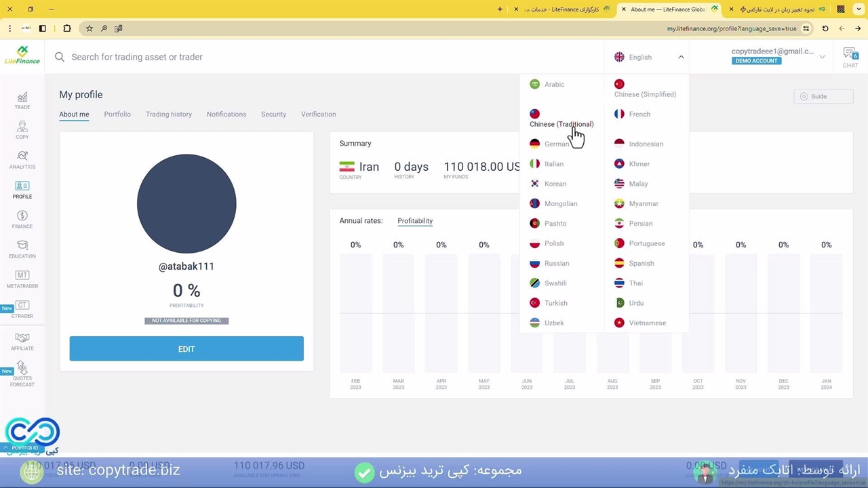Click the blue EDIT button

pyautogui.click(x=186, y=349)
